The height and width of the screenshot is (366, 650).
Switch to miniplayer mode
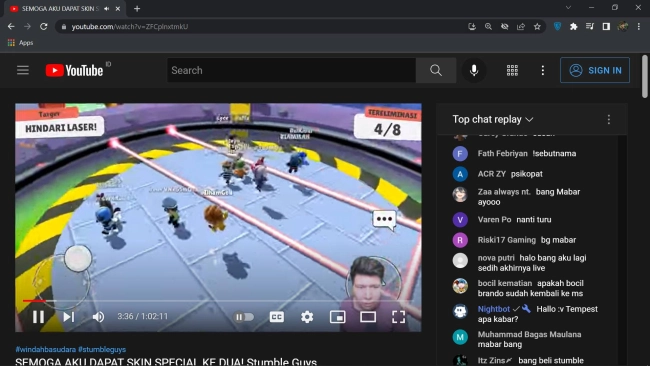337,317
